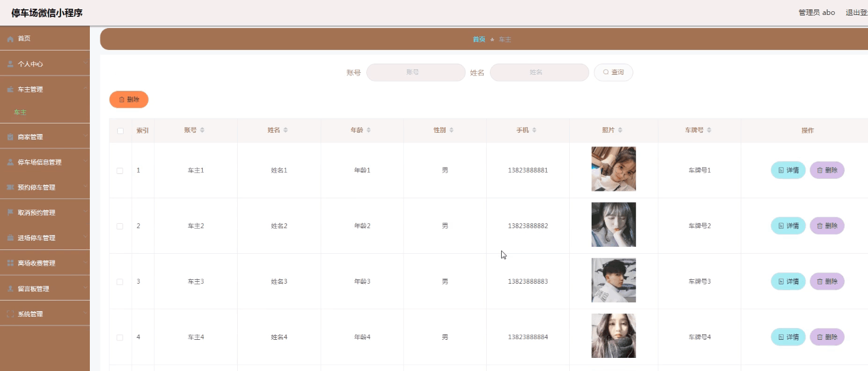Click the sort arrows on 手机 column
Image resolution: width=868 pixels, height=371 pixels.
point(535,130)
